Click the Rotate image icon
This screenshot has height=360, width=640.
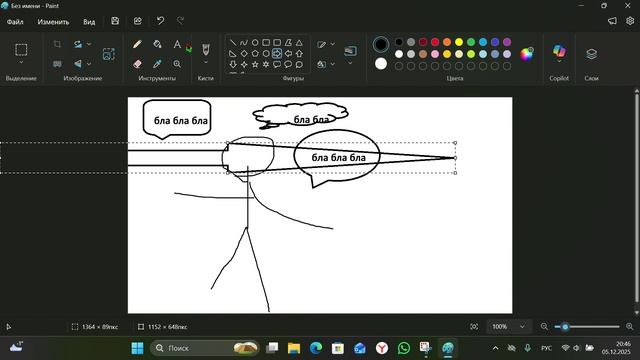click(x=78, y=44)
